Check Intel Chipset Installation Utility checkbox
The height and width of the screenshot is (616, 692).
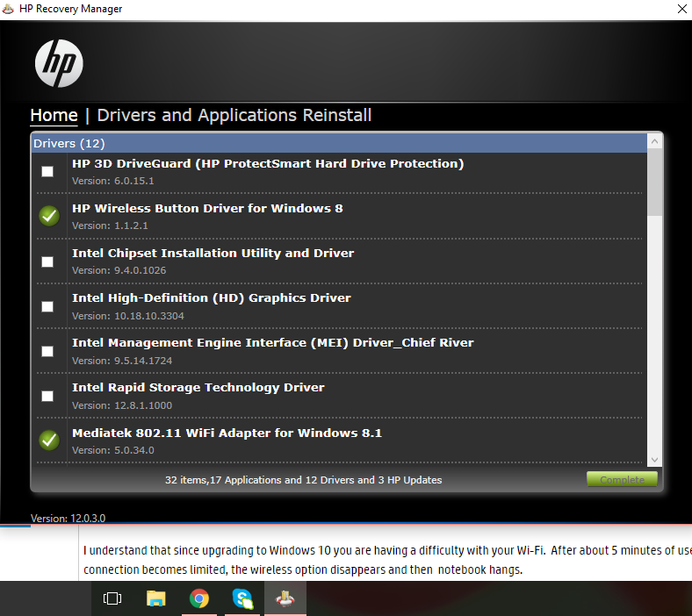47,261
